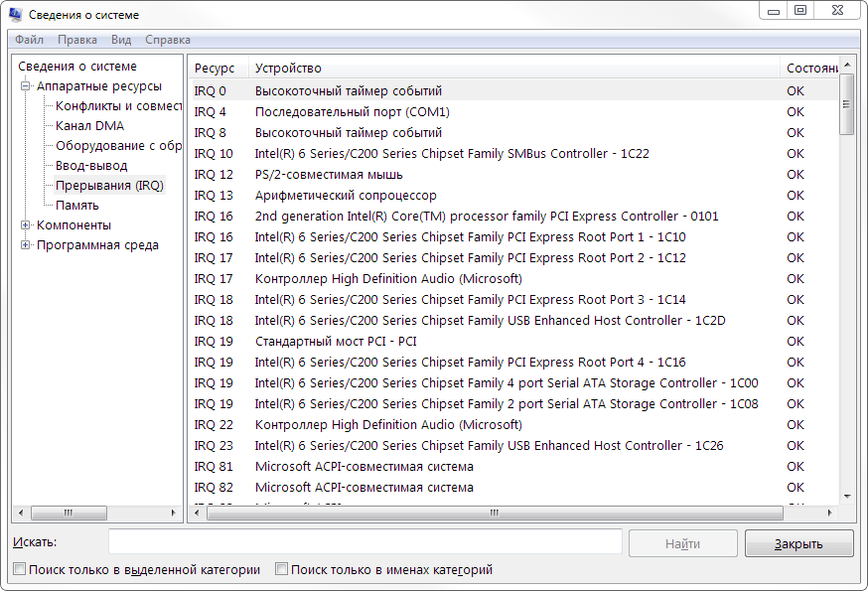This screenshot has height=591, width=868.
Task: Click the system information icon in title bar
Action: point(15,15)
